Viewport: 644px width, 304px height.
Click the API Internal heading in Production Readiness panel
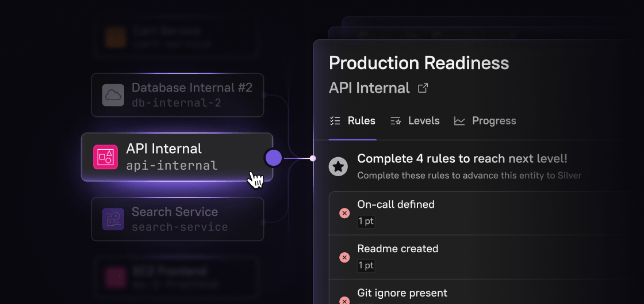click(x=369, y=88)
